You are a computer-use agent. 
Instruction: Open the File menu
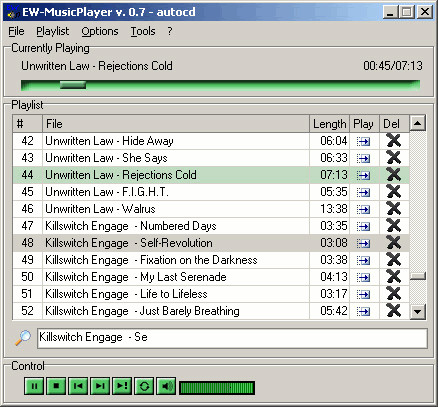(x=16, y=31)
